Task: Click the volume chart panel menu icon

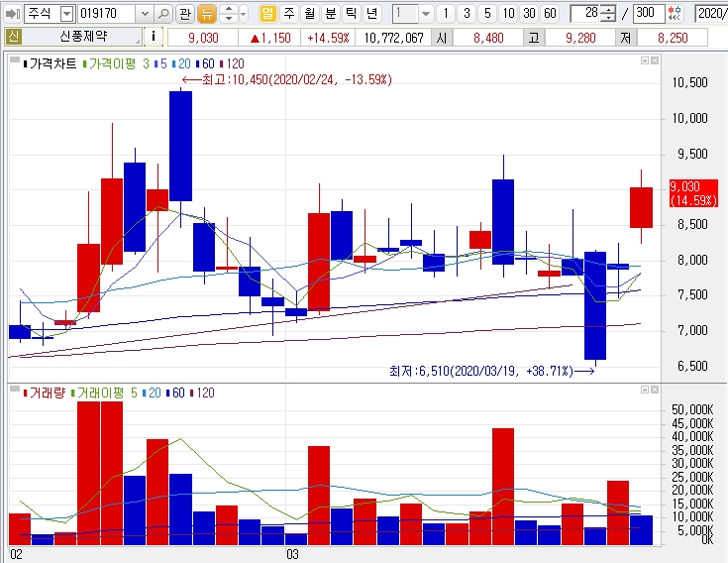Action: point(14,389)
